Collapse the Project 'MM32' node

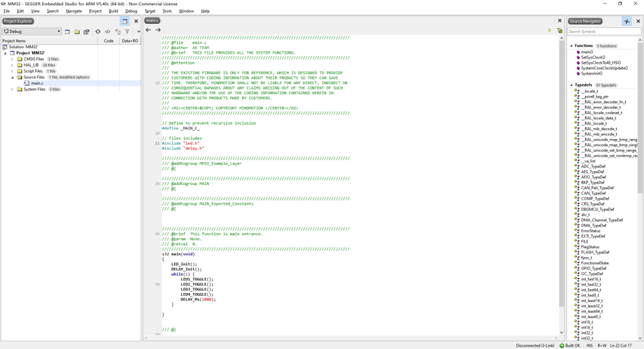pyautogui.click(x=5, y=53)
